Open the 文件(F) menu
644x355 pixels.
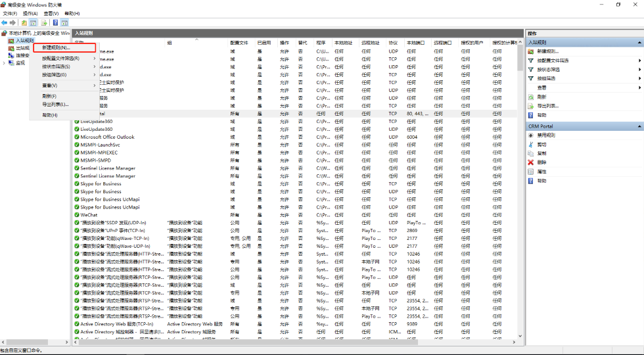(x=10, y=14)
